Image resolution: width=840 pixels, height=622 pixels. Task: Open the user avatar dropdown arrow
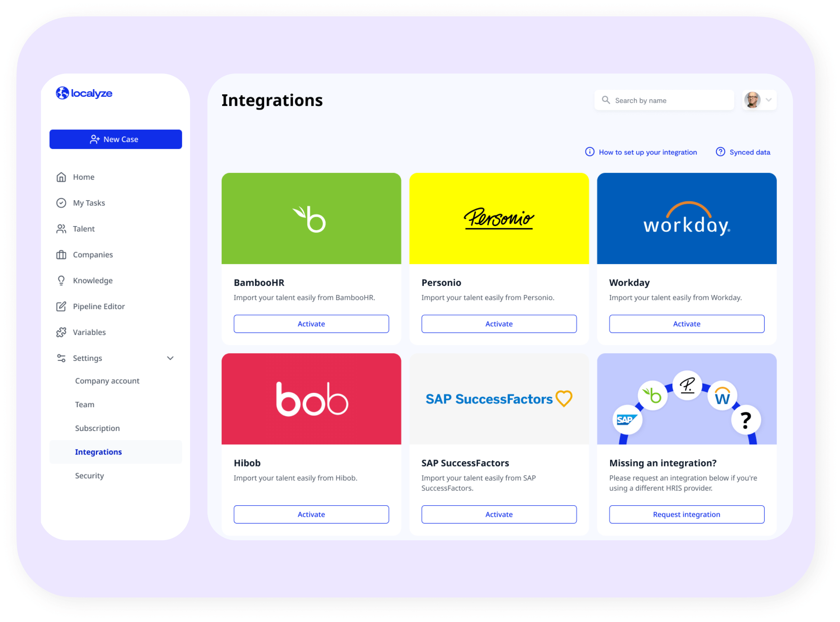pos(769,100)
